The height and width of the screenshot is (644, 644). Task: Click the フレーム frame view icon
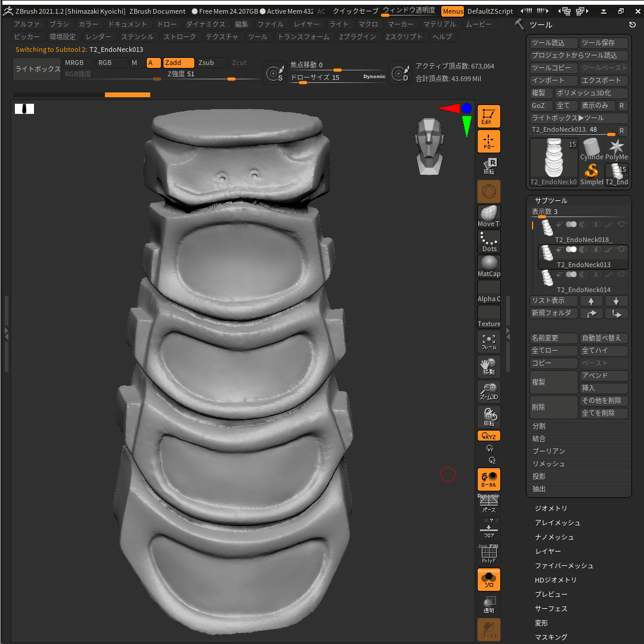click(x=488, y=342)
